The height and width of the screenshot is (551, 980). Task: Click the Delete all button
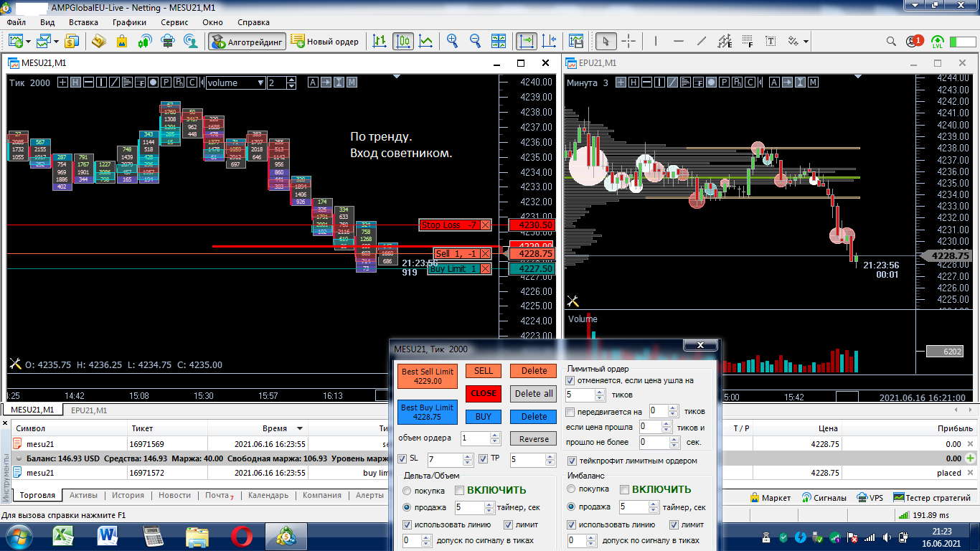534,393
